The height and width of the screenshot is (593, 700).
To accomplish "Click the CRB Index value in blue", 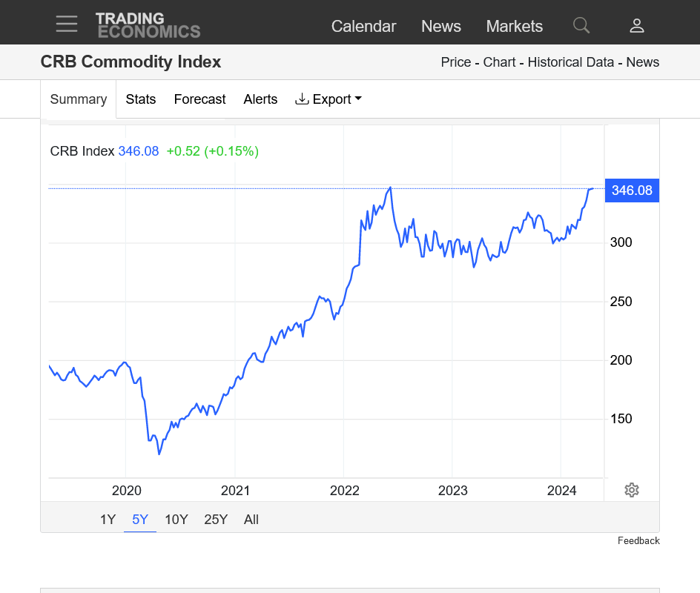I will click(138, 151).
